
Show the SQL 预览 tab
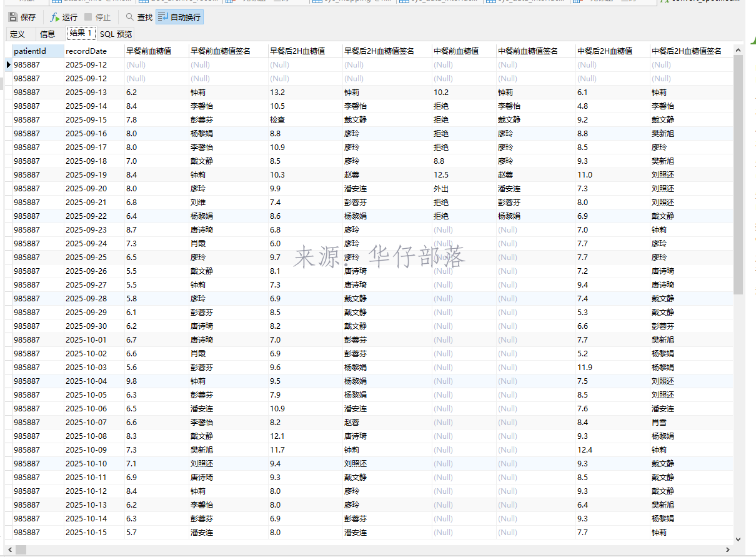pos(116,34)
